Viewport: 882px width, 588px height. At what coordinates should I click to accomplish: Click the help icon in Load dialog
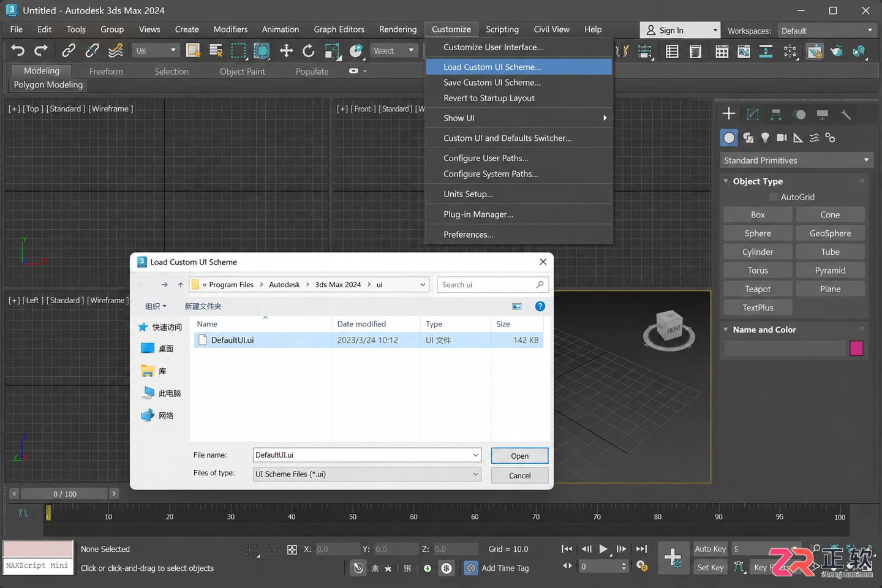[540, 306]
